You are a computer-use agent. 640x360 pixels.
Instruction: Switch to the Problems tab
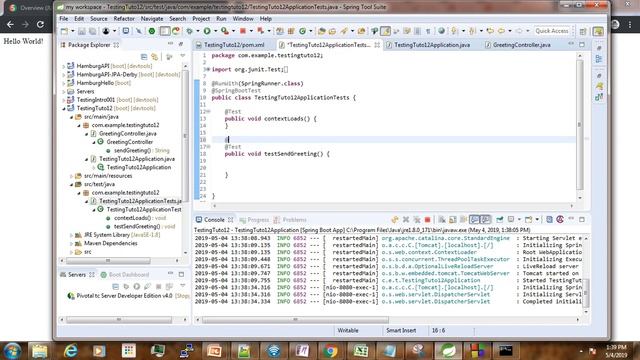(290, 220)
